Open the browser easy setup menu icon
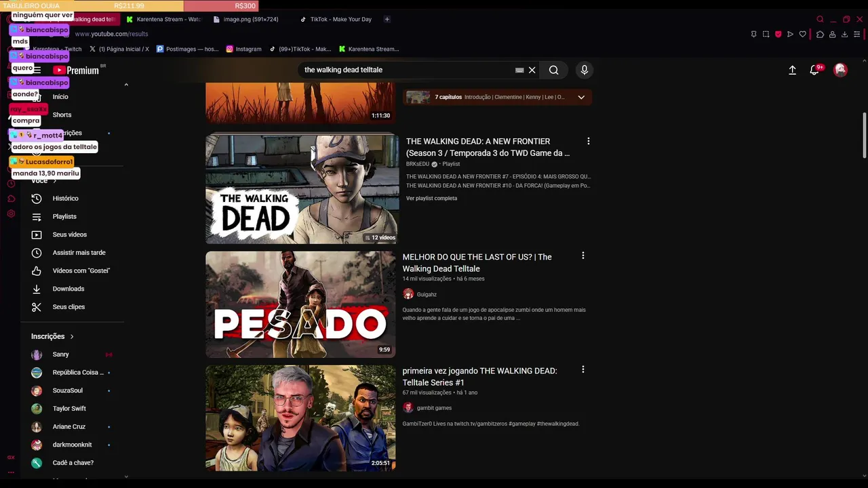 click(857, 34)
